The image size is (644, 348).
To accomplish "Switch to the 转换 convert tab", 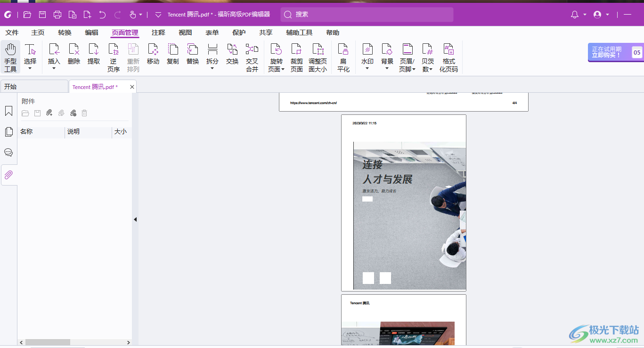I will coord(65,32).
